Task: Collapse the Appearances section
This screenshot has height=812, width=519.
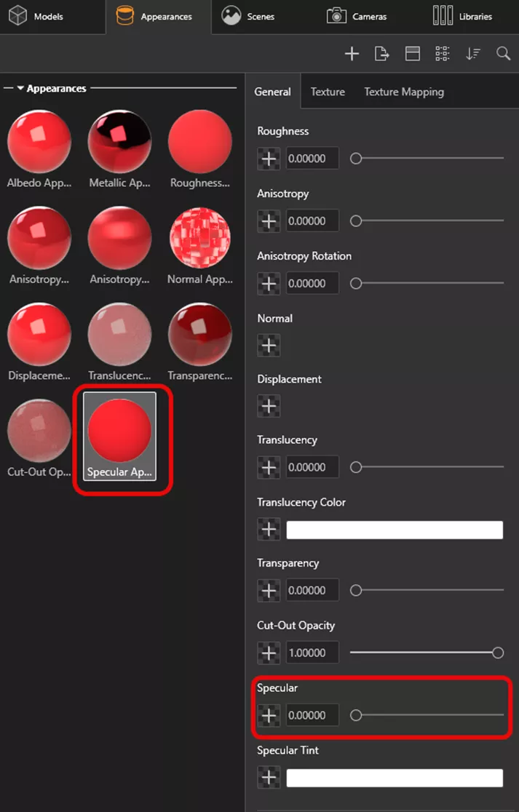Action: [x=20, y=89]
